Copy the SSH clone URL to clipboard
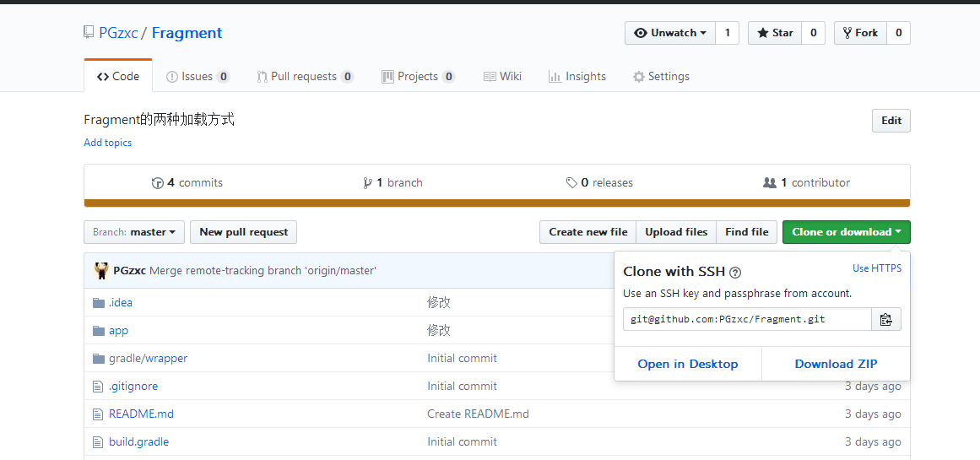This screenshot has height=460, width=980. pos(885,319)
